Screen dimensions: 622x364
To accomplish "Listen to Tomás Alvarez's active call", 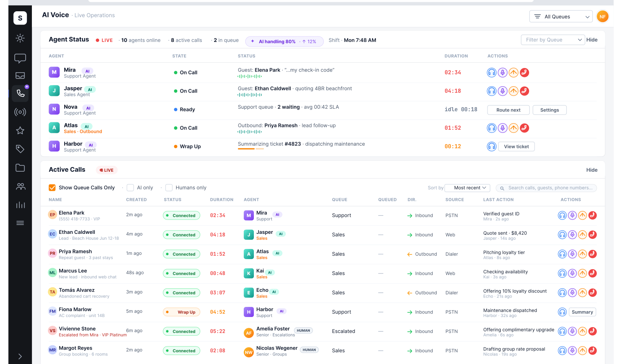I will [x=562, y=293].
